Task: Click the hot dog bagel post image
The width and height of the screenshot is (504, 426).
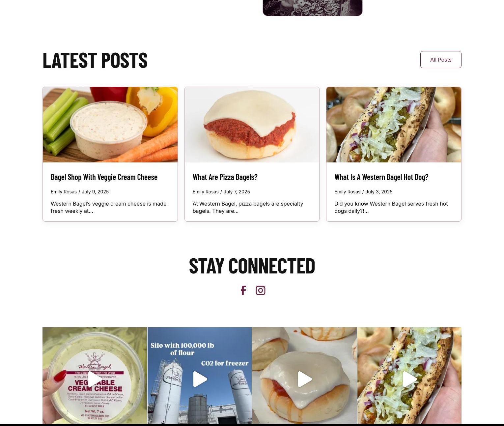Action: (394, 125)
